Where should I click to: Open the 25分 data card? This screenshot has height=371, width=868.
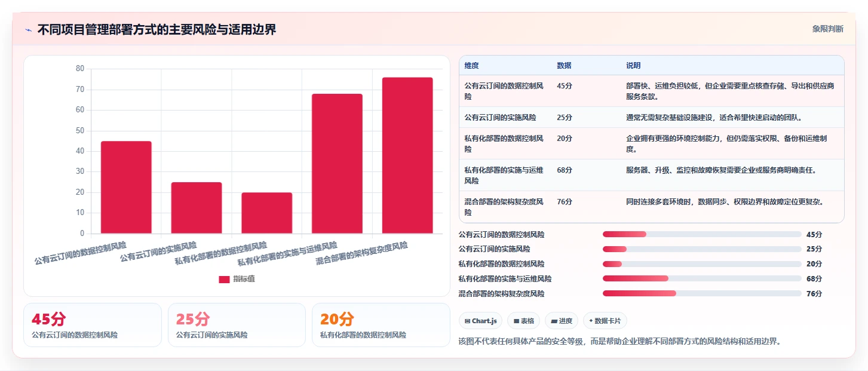[237, 325]
